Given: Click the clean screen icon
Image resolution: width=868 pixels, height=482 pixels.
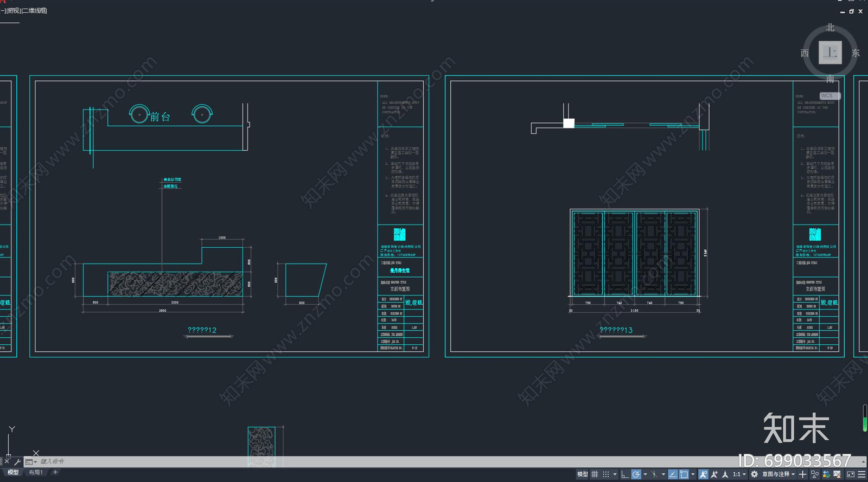Looking at the screenshot, I should pos(851,474).
